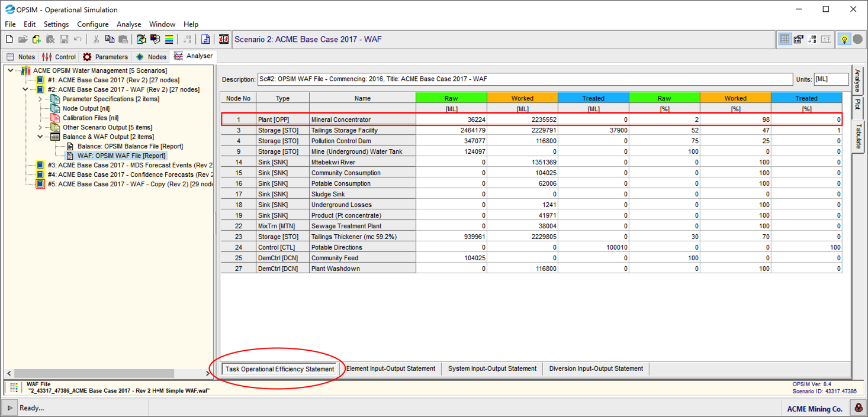
Task: Select Balance: OPSIM Balance File report
Action: (x=130, y=147)
